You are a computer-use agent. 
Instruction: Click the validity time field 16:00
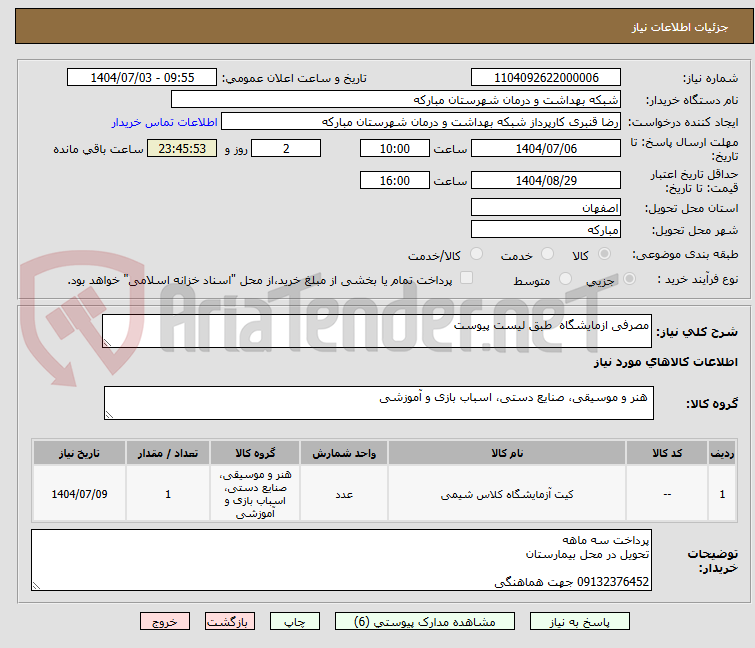click(395, 180)
